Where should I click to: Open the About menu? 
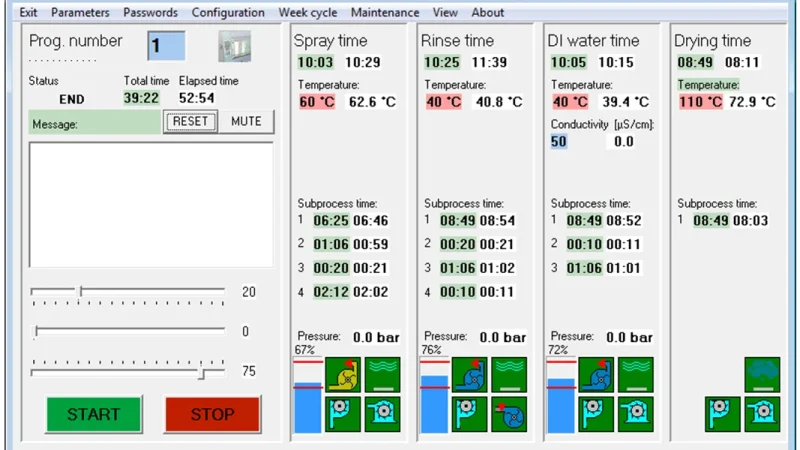487,12
